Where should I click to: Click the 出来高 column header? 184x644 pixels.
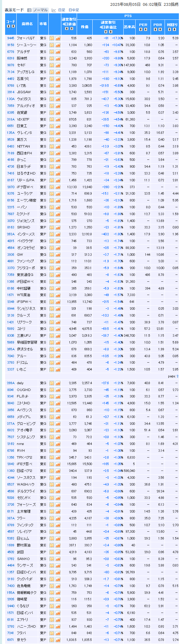coord(129,27)
